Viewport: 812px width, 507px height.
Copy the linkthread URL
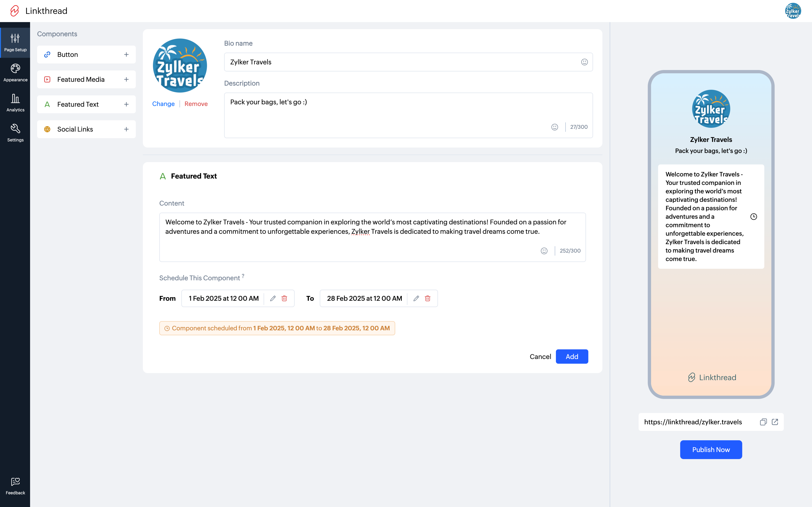pos(763,422)
